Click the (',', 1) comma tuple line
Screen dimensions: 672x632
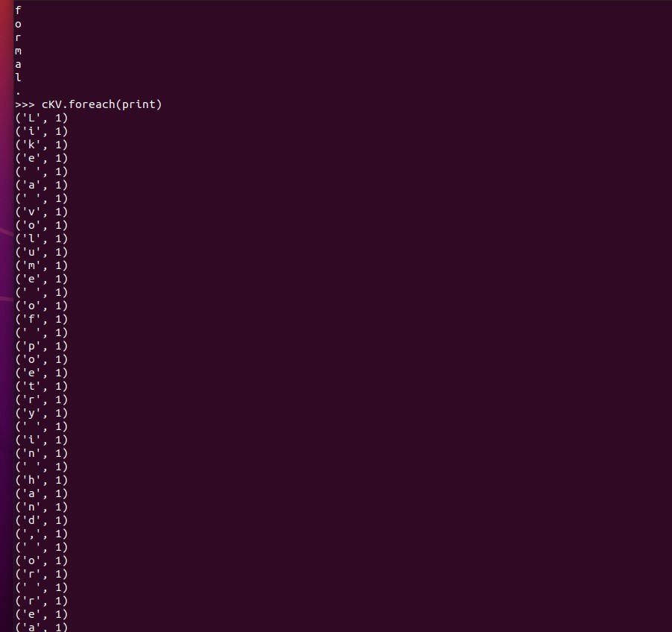coord(41,534)
